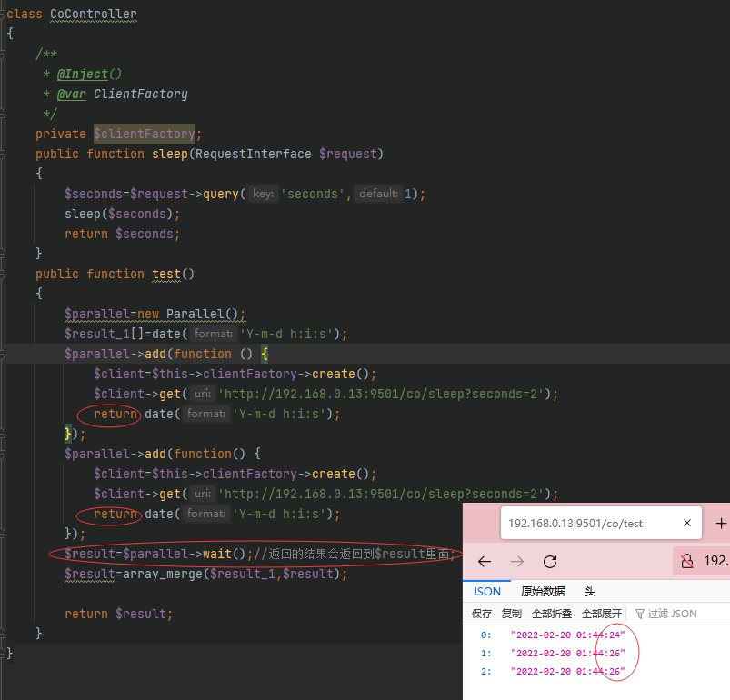This screenshot has height=700, width=730.
Task: Close the 192.168.0.13:9501/co/test tab
Action: tap(686, 523)
